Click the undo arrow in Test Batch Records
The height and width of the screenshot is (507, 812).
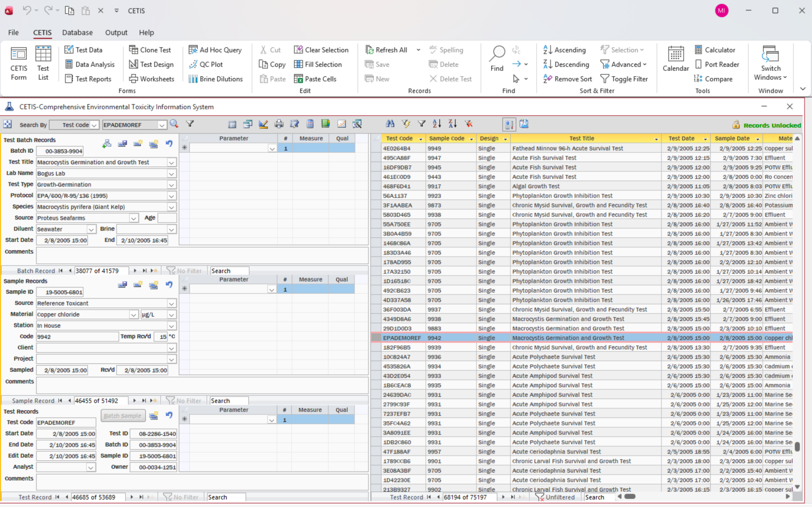pos(169,144)
